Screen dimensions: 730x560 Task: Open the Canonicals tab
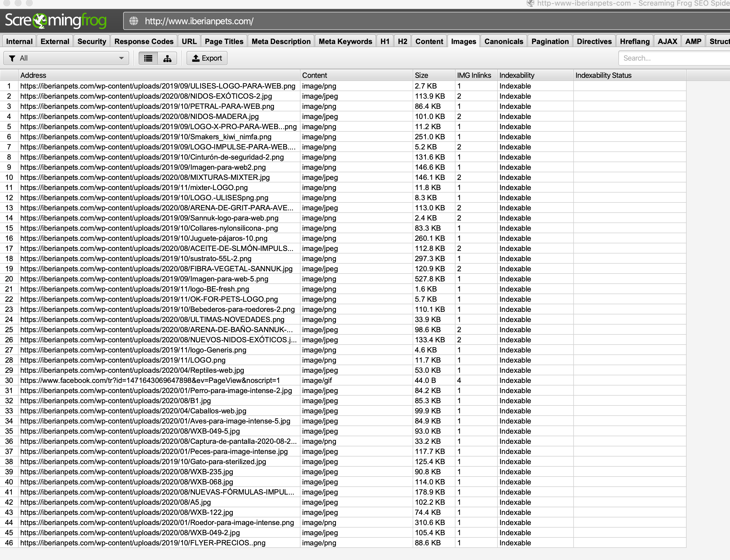[x=504, y=41]
